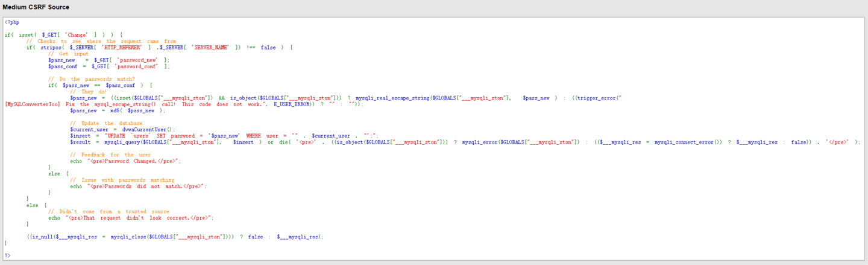Click the 'SERVER_NAME' string in the code

click(207, 47)
